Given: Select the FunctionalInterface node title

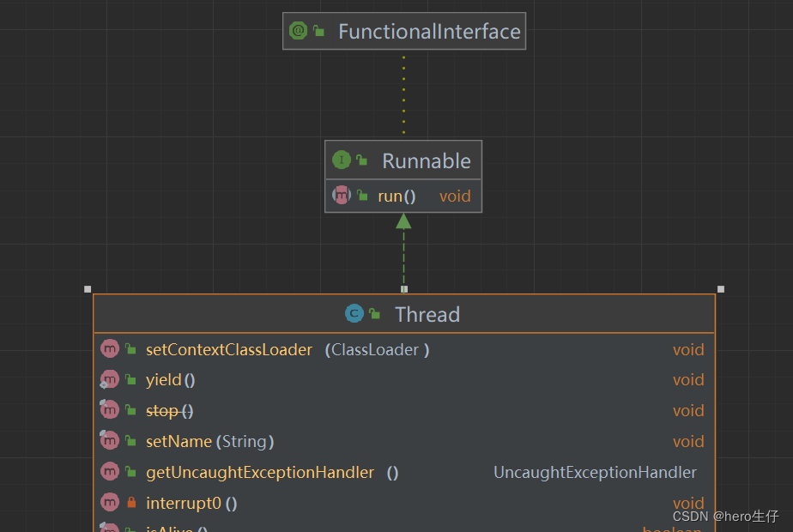Looking at the screenshot, I should pos(429,32).
